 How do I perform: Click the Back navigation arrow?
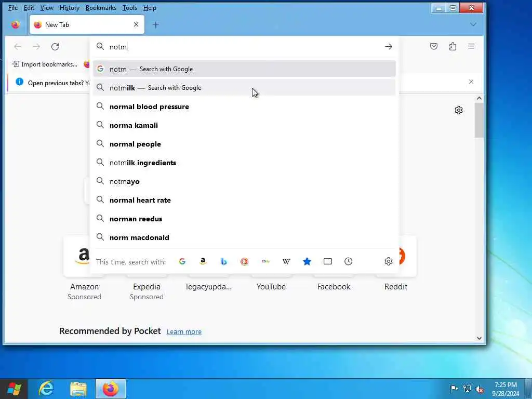tap(18, 46)
